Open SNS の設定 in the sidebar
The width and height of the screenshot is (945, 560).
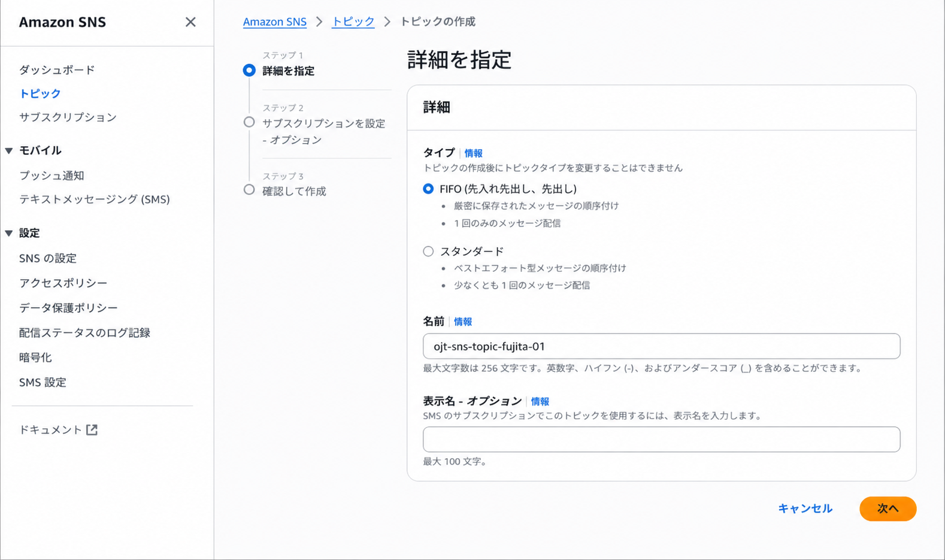[x=48, y=258]
